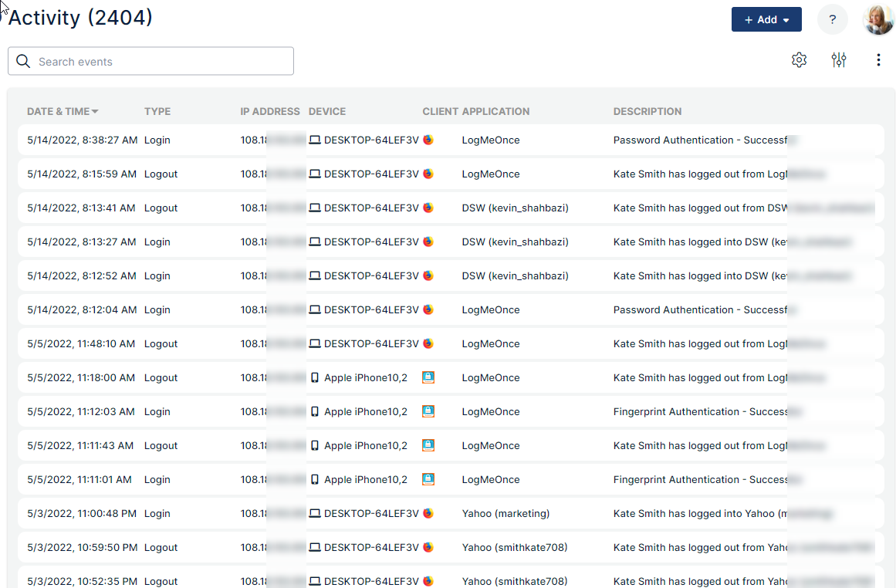The image size is (896, 588).
Task: Click the Activity (2404) page heading
Action: [80, 17]
